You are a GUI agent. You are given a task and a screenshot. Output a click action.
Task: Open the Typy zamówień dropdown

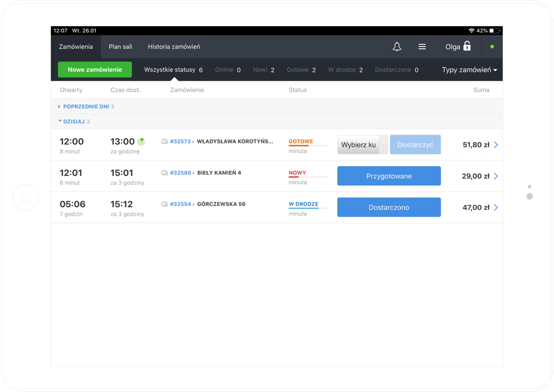point(470,70)
